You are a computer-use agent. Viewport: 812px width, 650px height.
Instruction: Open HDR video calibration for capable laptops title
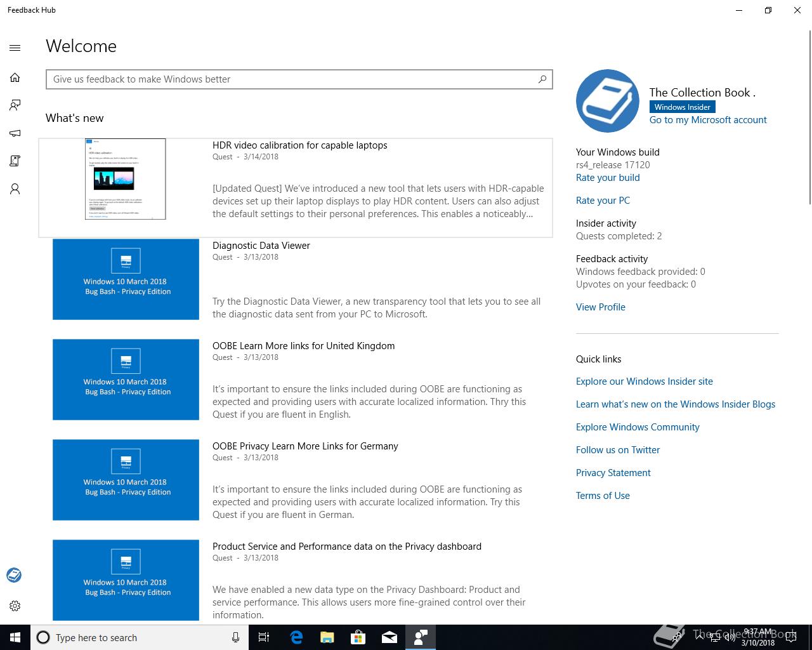[299, 145]
